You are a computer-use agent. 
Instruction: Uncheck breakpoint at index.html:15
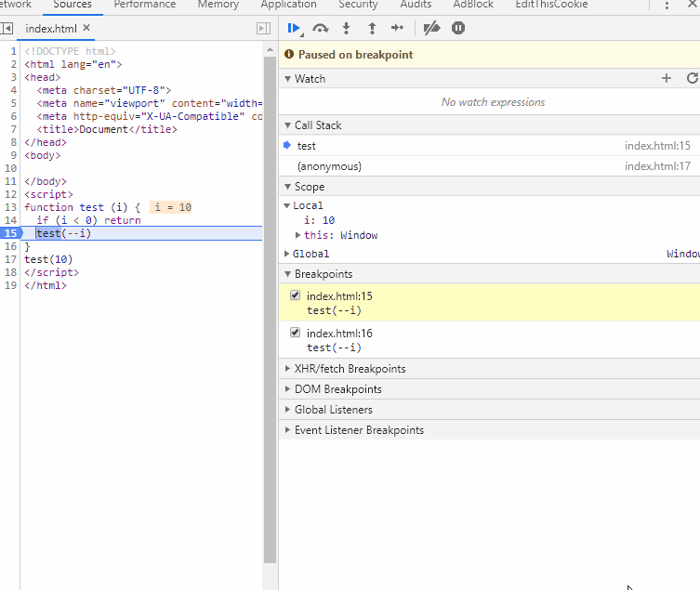(x=295, y=295)
